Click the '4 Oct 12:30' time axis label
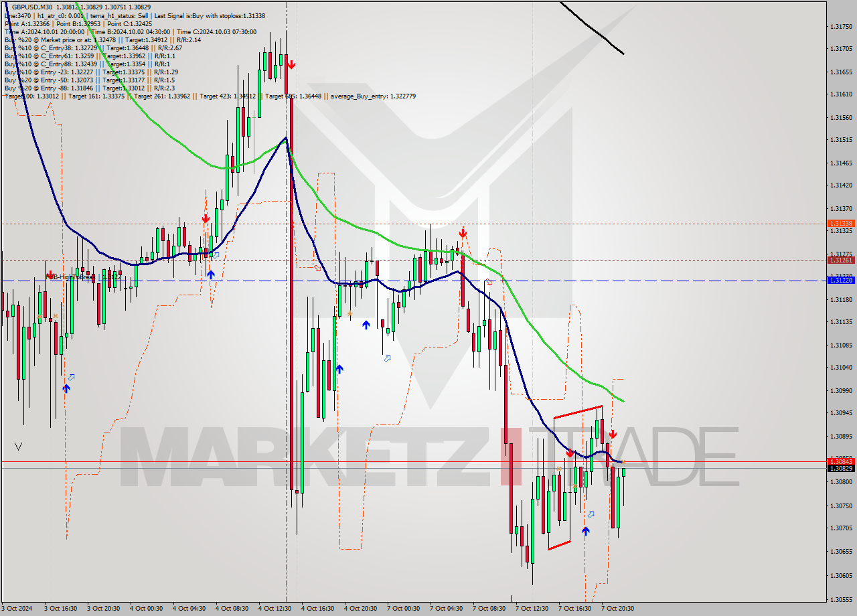 pos(275,609)
